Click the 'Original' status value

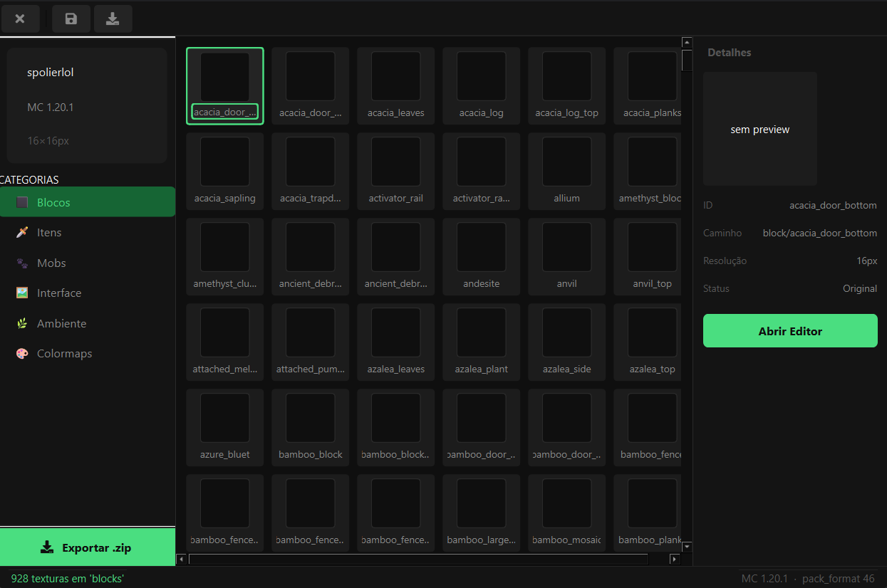point(860,288)
